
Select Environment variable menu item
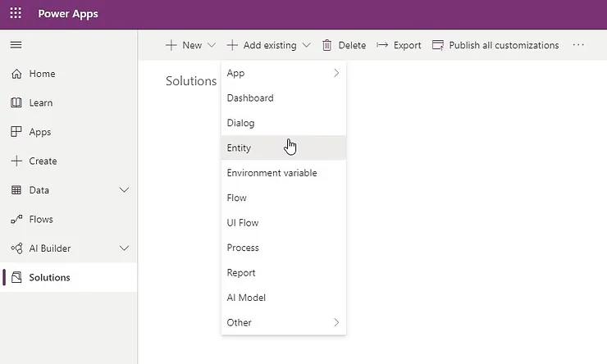click(284, 172)
